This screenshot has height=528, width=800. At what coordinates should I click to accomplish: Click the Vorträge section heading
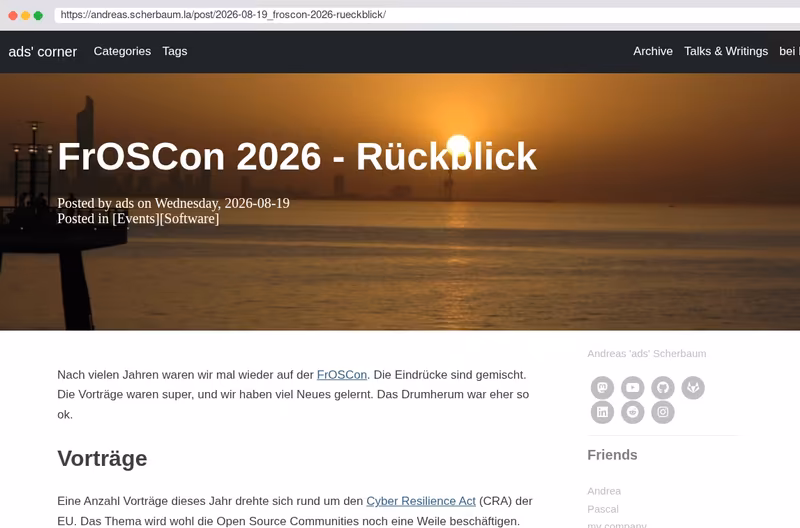tap(102, 459)
